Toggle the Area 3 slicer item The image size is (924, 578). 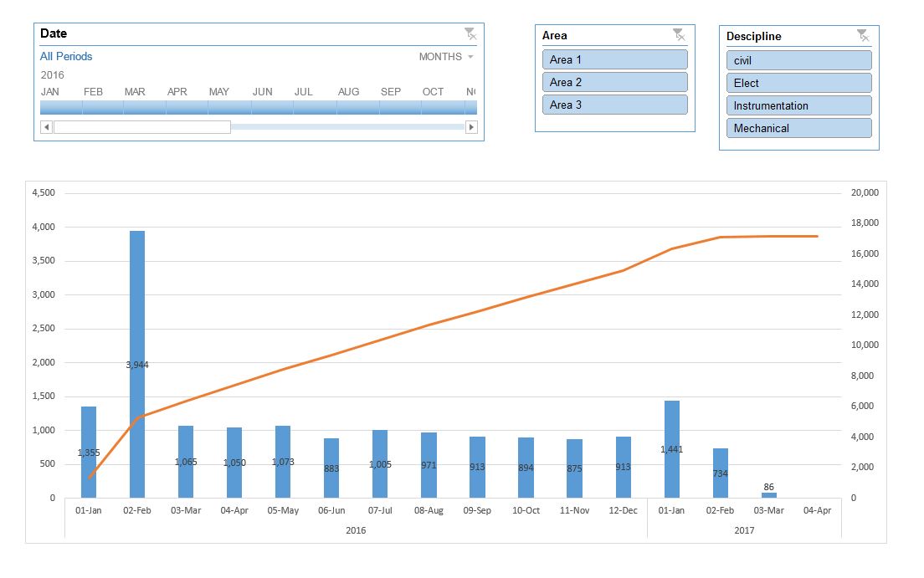pos(614,105)
